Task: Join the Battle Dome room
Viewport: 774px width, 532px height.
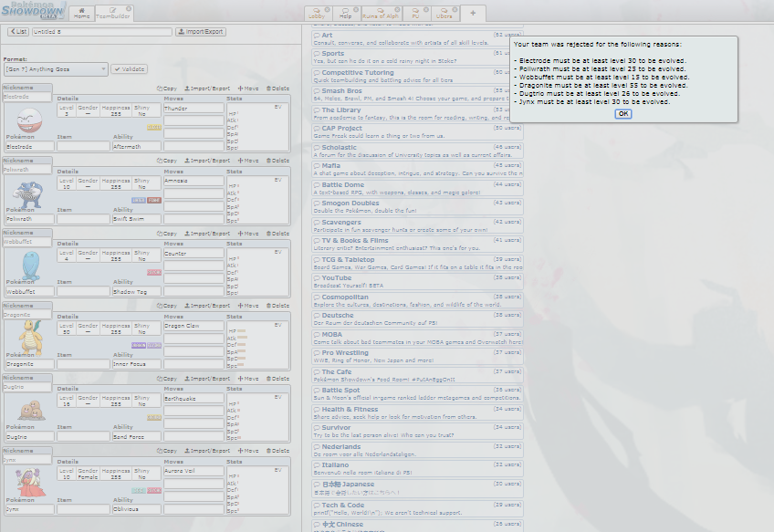Action: tap(417, 189)
